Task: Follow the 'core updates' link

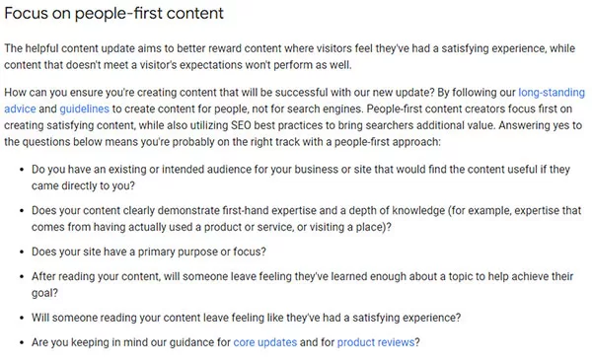Action: pos(265,342)
